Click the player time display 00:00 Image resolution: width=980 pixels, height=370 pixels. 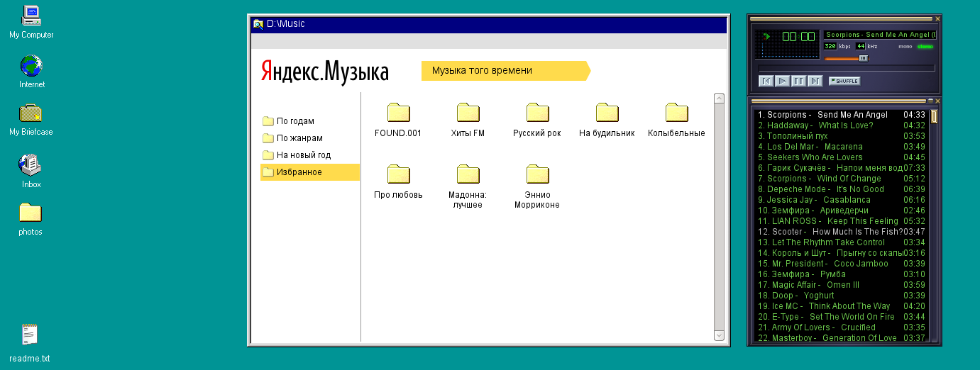(798, 36)
